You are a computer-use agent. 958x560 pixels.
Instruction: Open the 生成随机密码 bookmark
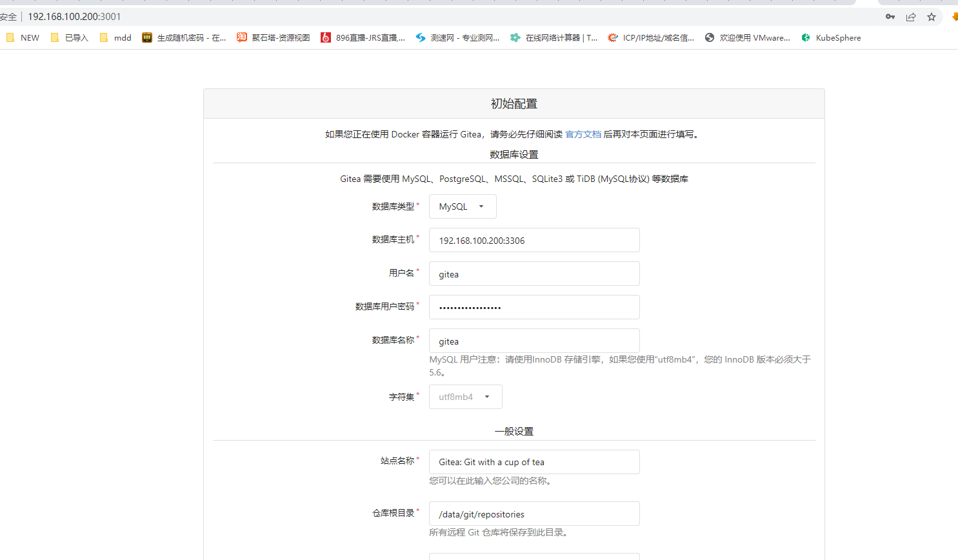184,37
